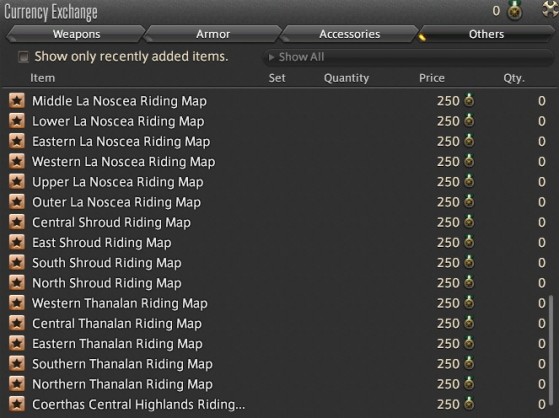This screenshot has width=559, height=418.
Task: Click the Southern Thanalan Riding Map icon
Action: coord(17,364)
